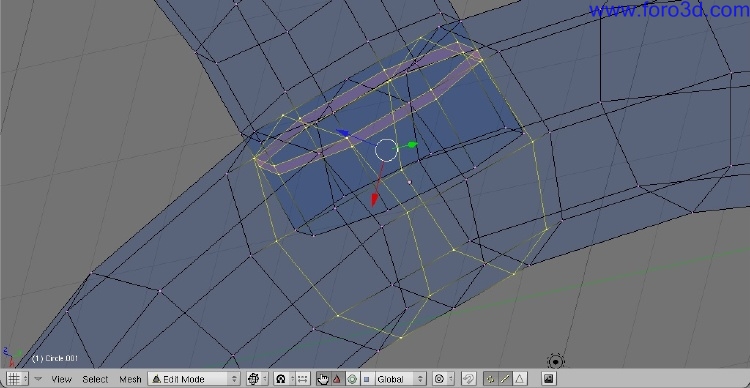
Task: Open the Global orientation dropdown
Action: (x=400, y=379)
